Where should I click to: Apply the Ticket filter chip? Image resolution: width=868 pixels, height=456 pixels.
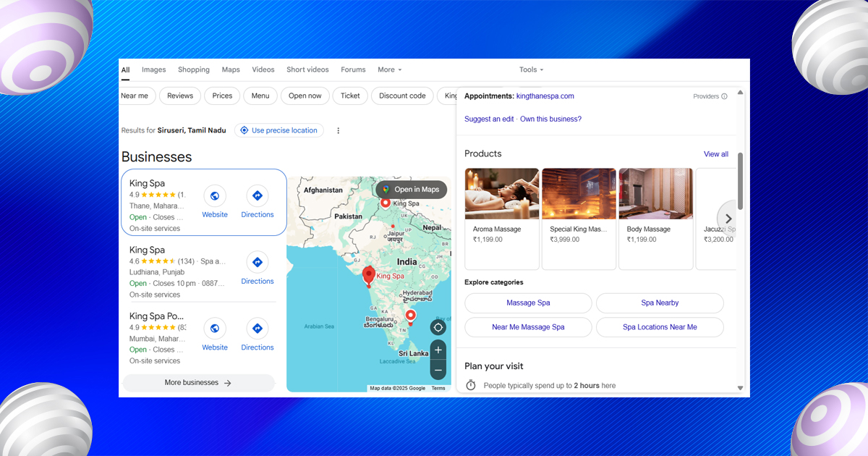pyautogui.click(x=350, y=96)
